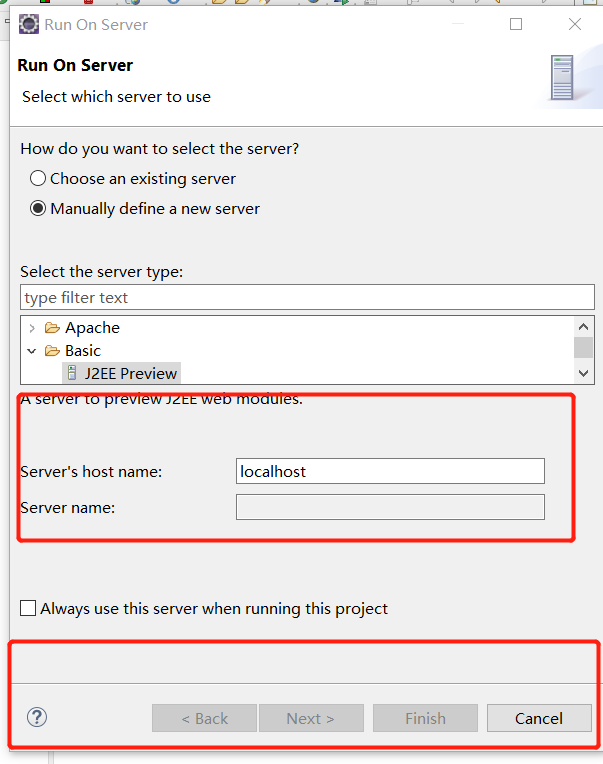Click the server list scroll up arrow
The width and height of the screenshot is (603, 764).
click(x=584, y=327)
